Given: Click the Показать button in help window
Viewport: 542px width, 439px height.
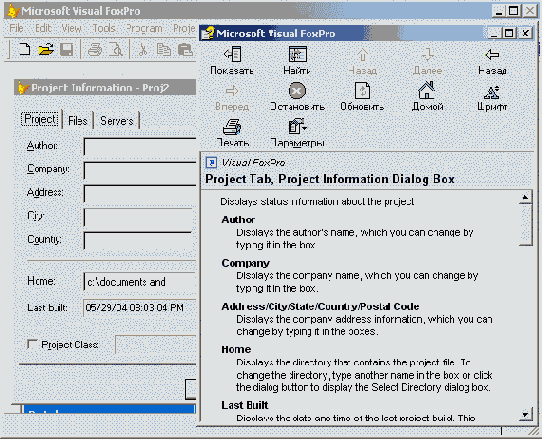Looking at the screenshot, I should [x=232, y=60].
